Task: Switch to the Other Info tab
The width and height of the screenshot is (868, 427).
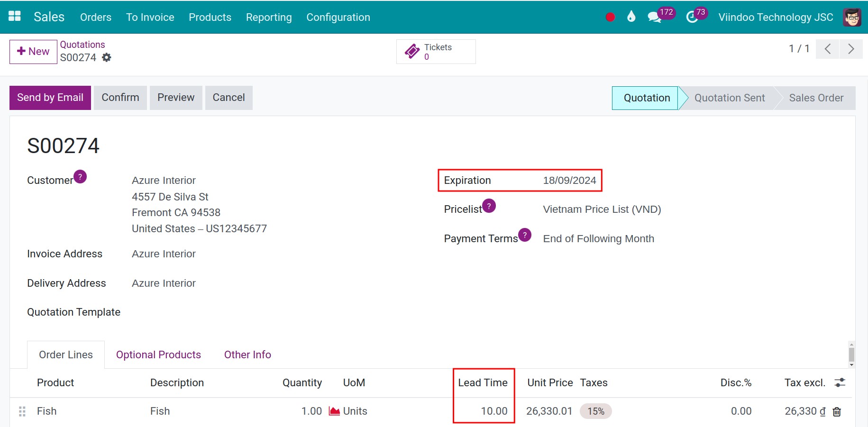Action: pos(247,354)
